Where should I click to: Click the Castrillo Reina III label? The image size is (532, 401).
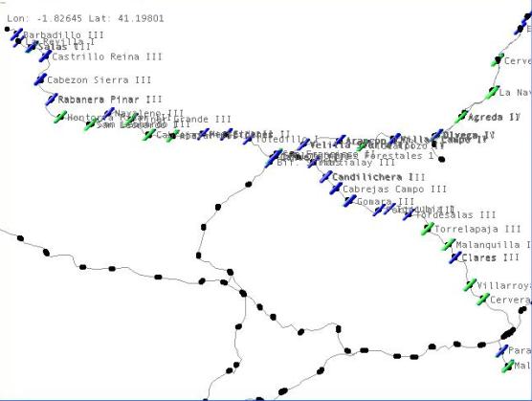pos(107,56)
